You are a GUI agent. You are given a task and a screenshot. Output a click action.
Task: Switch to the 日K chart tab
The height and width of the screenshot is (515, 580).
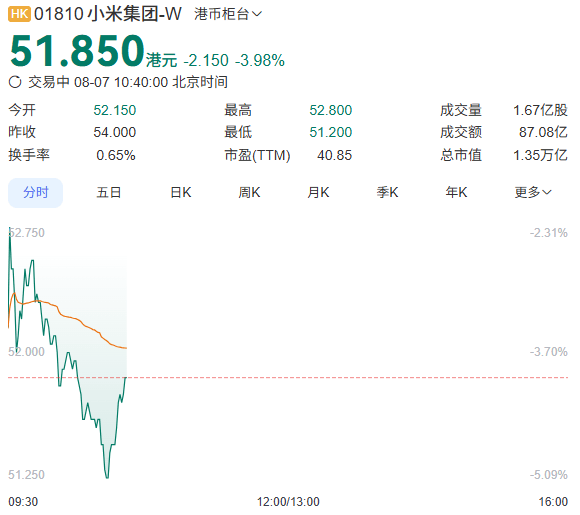(x=181, y=193)
